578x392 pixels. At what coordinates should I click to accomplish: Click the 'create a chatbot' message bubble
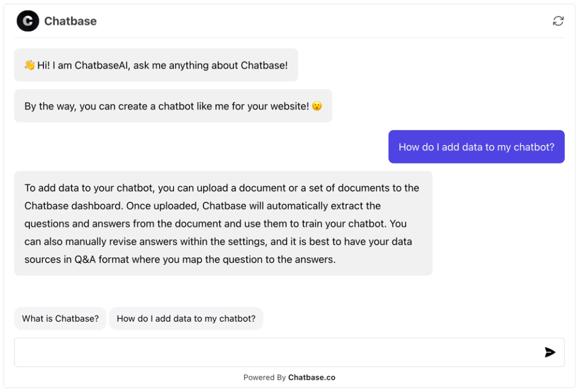[173, 105]
